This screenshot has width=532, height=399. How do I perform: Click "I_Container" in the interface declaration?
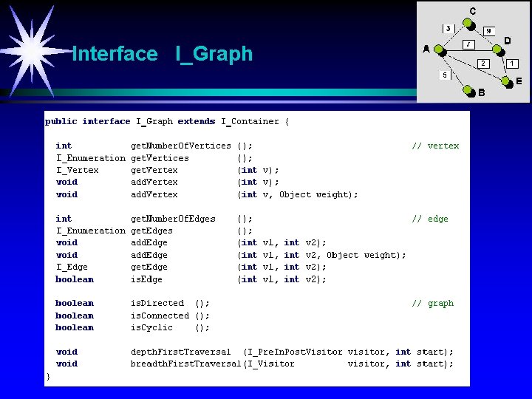tap(250, 121)
